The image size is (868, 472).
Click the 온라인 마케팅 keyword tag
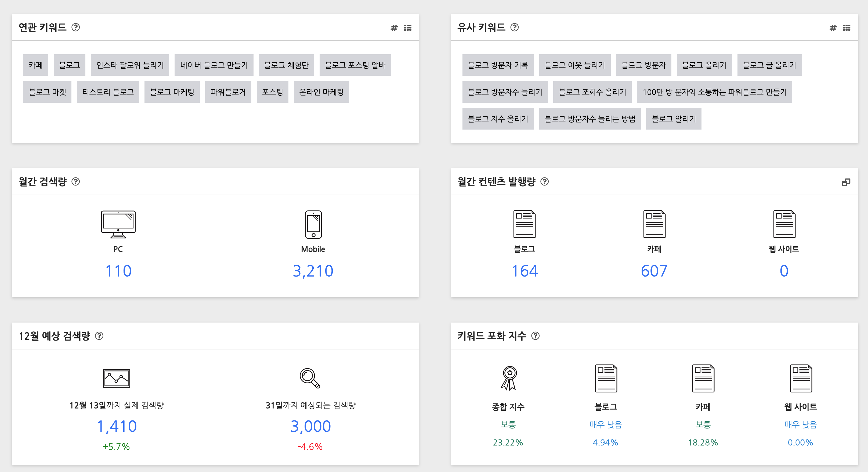click(x=321, y=92)
